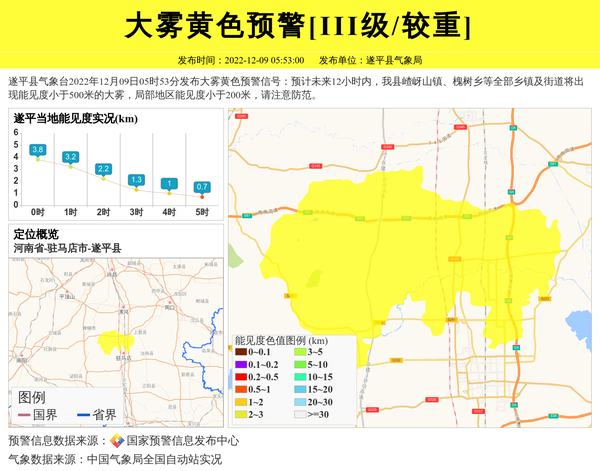
Task: Click the red city dot above 平顶山
Action: tap(67, 292)
